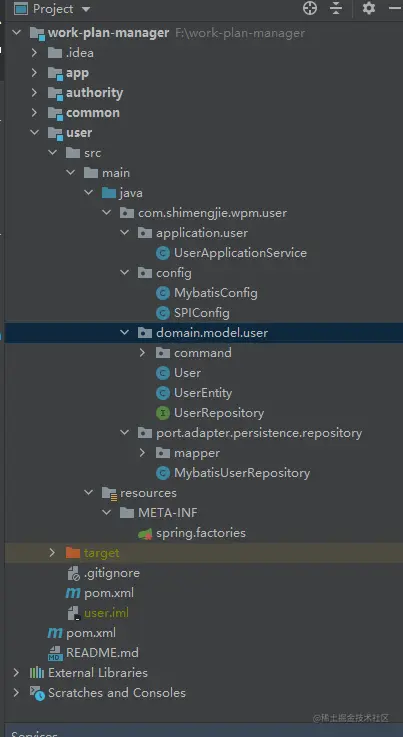Expand the target folder

[52, 553]
